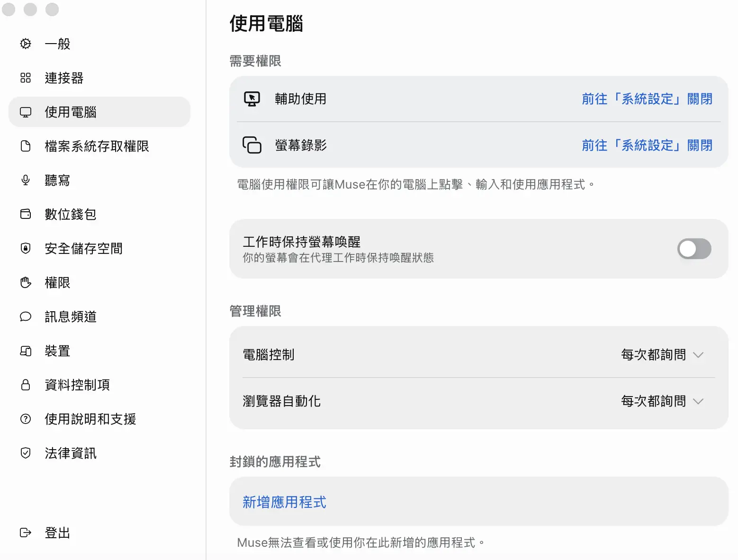Click the 螢幕錄影 system settings link
This screenshot has height=560, width=738.
click(x=647, y=145)
